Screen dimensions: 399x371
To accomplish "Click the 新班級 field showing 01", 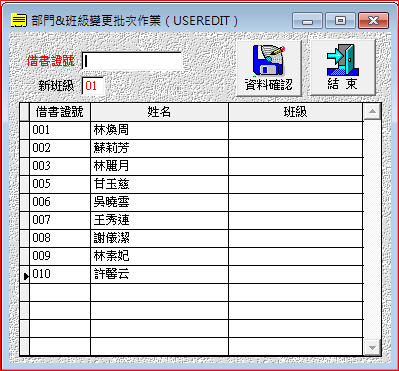I will coord(93,86).
